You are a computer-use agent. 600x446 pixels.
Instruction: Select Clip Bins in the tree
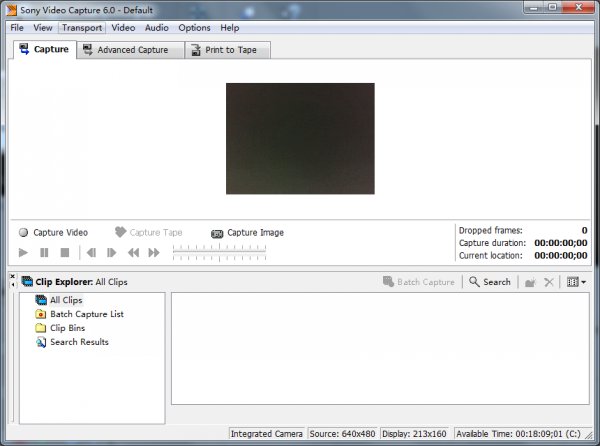[67, 328]
